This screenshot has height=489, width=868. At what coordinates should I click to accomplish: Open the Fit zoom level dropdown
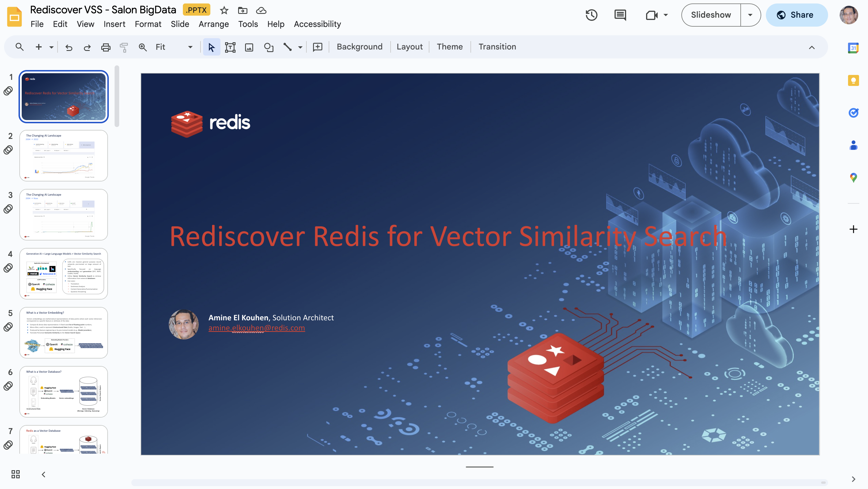pyautogui.click(x=190, y=47)
